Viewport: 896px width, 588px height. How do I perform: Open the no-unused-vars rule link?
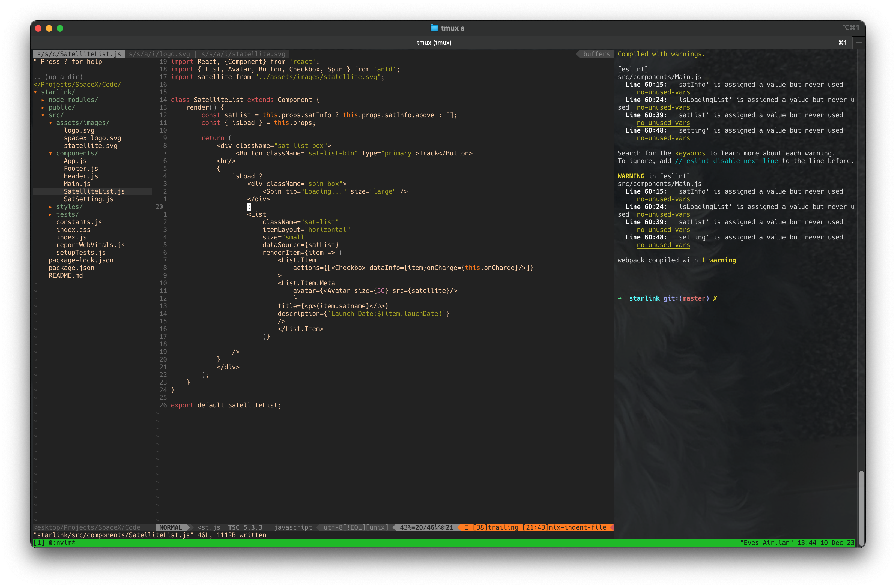click(x=663, y=92)
